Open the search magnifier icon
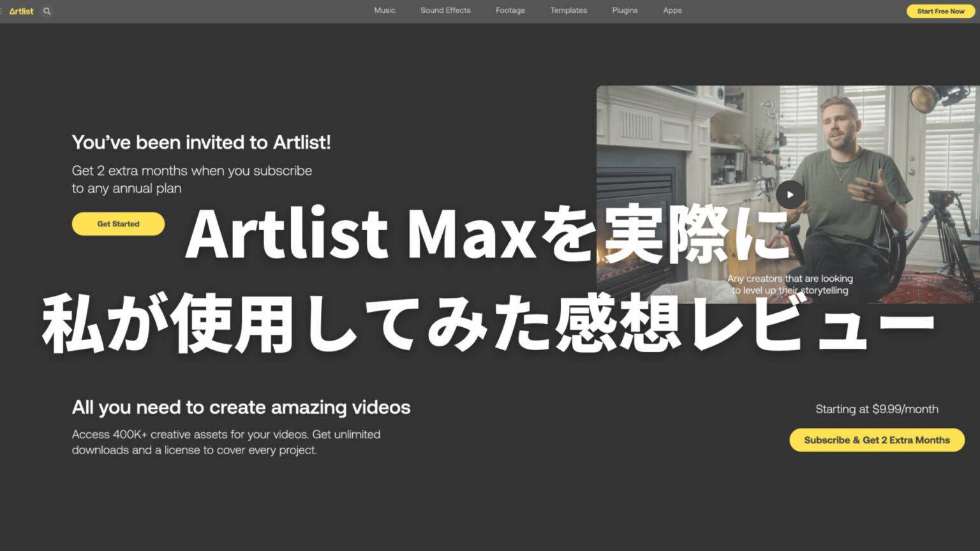 point(47,11)
